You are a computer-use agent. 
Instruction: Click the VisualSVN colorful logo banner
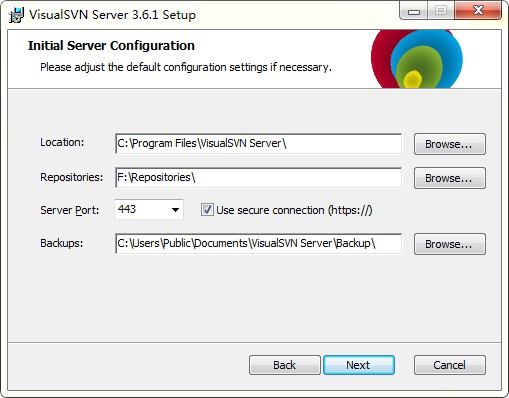point(417,59)
